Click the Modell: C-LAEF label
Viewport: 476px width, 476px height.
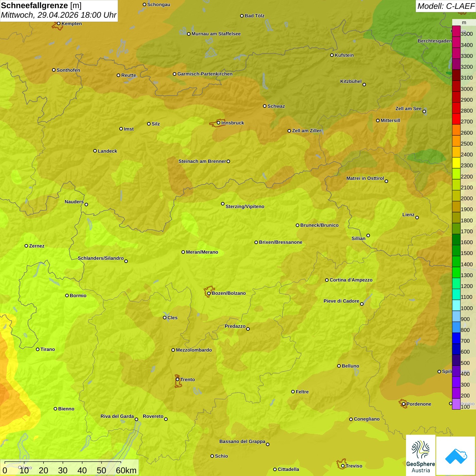[x=446, y=6]
